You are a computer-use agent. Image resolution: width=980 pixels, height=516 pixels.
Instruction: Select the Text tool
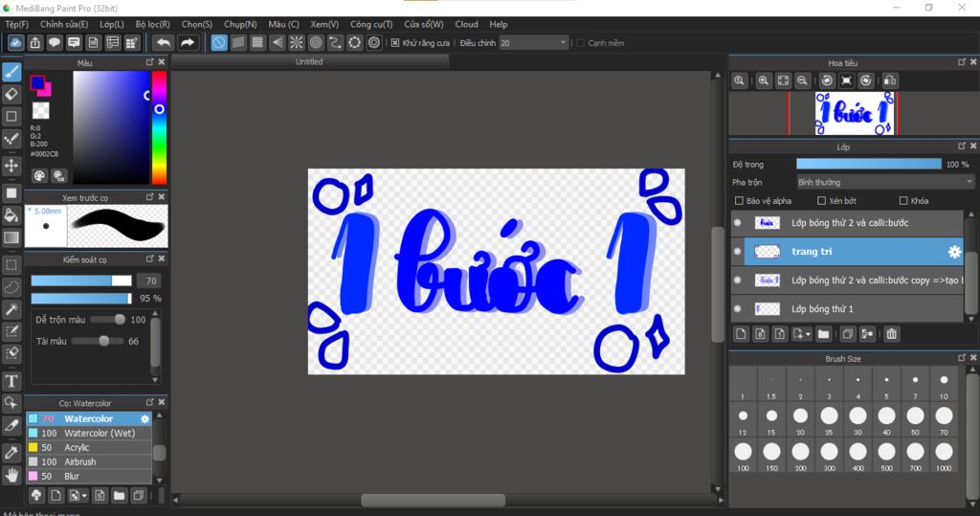(11, 381)
